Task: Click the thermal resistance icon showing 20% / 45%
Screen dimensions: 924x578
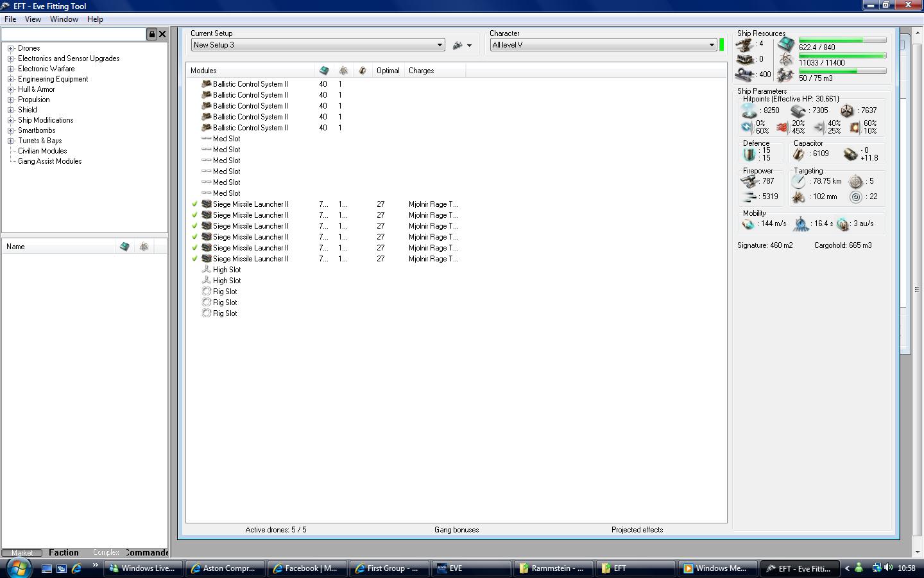Action: click(x=782, y=127)
